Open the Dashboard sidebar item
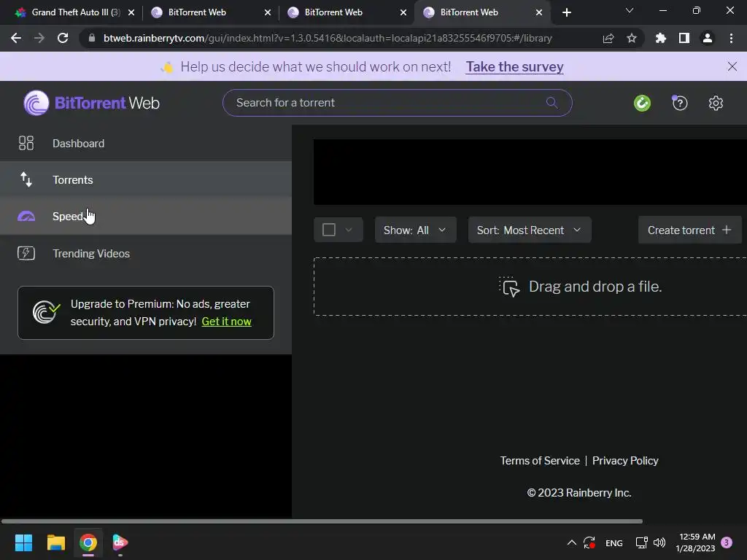This screenshot has width=747, height=560. pyautogui.click(x=146, y=144)
